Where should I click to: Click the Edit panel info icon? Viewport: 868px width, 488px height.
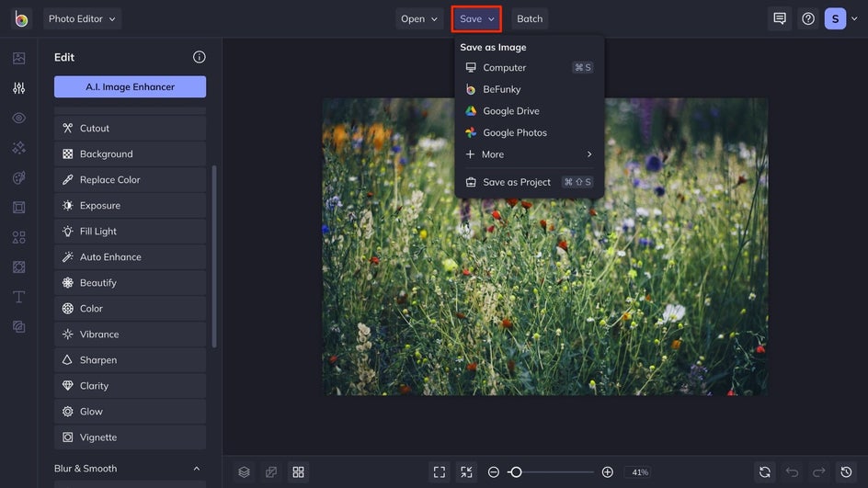click(x=200, y=57)
